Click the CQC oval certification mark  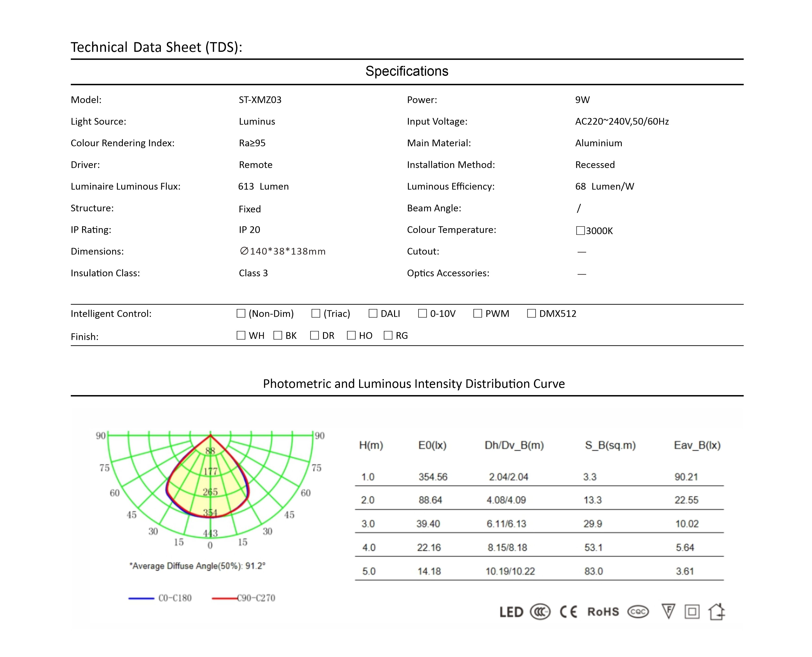(x=638, y=612)
